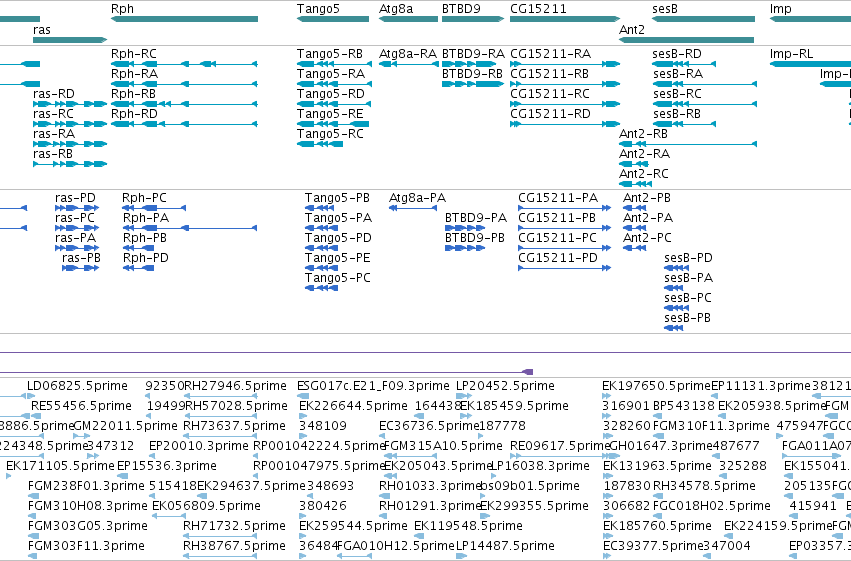Select the Tango5 gene bar
This screenshot has height=561, width=851.
pyautogui.click(x=333, y=20)
